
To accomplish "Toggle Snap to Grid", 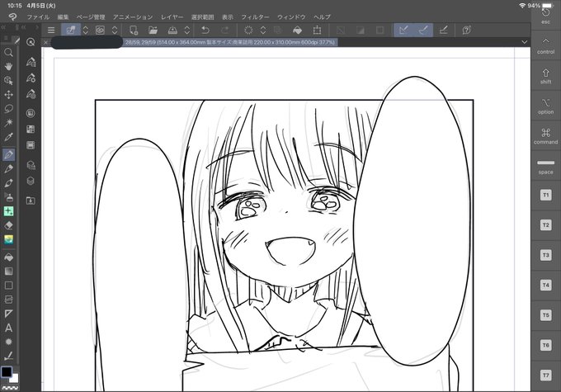I will (443, 30).
